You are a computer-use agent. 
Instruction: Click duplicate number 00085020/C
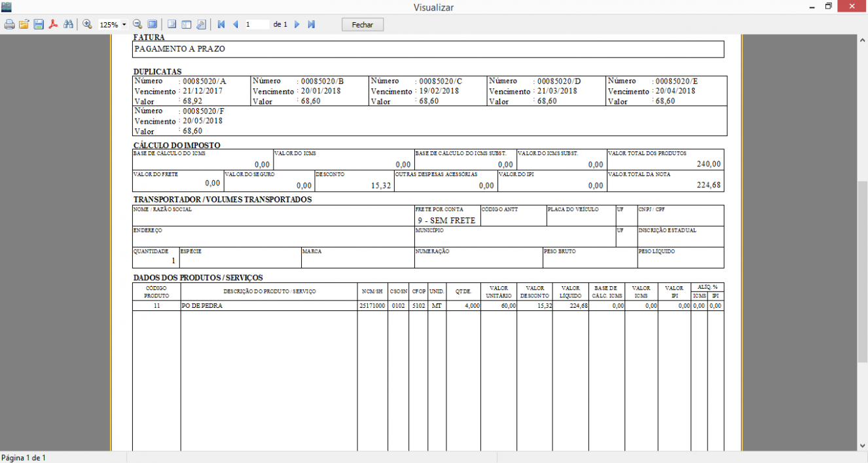pyautogui.click(x=441, y=81)
